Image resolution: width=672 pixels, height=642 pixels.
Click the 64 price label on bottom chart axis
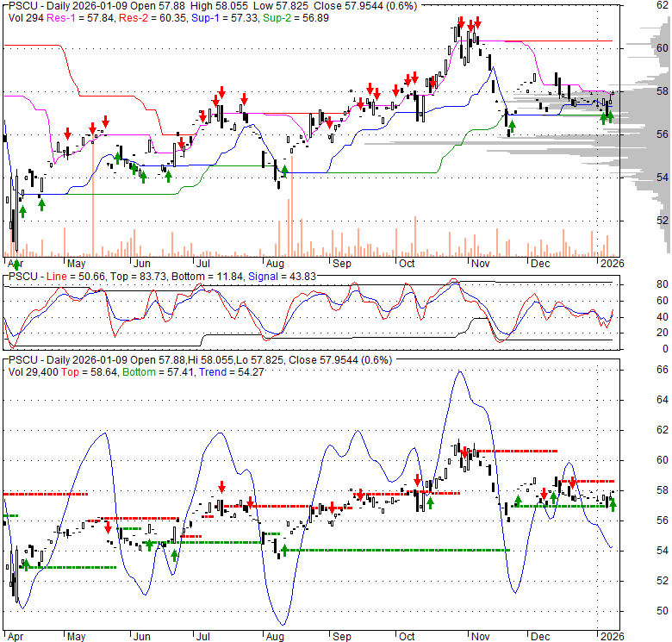(x=663, y=400)
